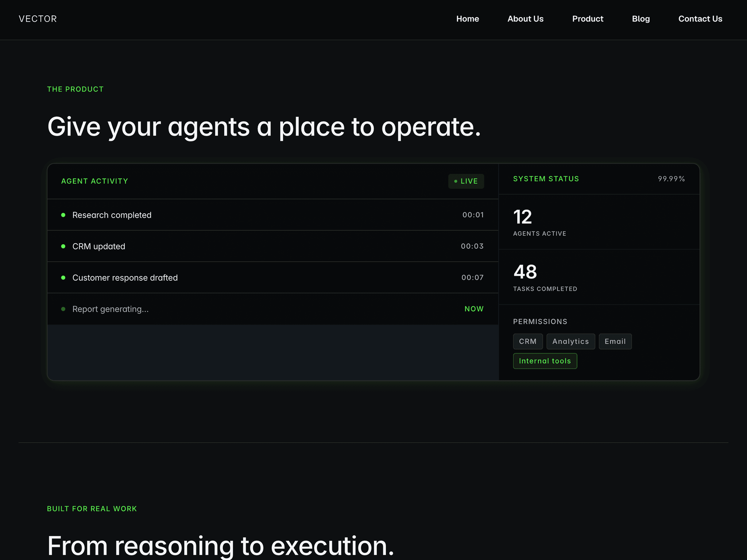
Task: Click the VECTOR logo
Action: coord(38,19)
